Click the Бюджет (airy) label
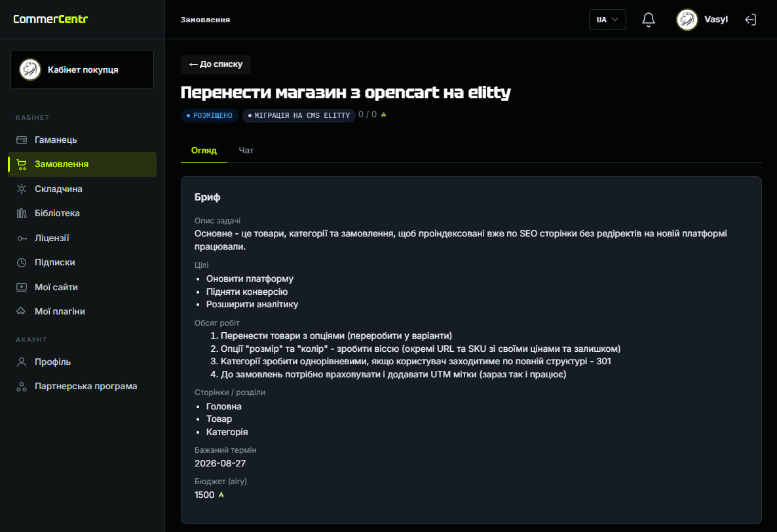The height and width of the screenshot is (532, 777). tap(221, 482)
